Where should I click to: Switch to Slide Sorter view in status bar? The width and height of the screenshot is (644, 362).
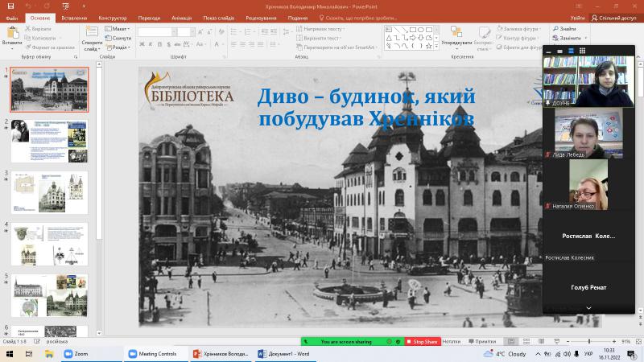coord(526,341)
